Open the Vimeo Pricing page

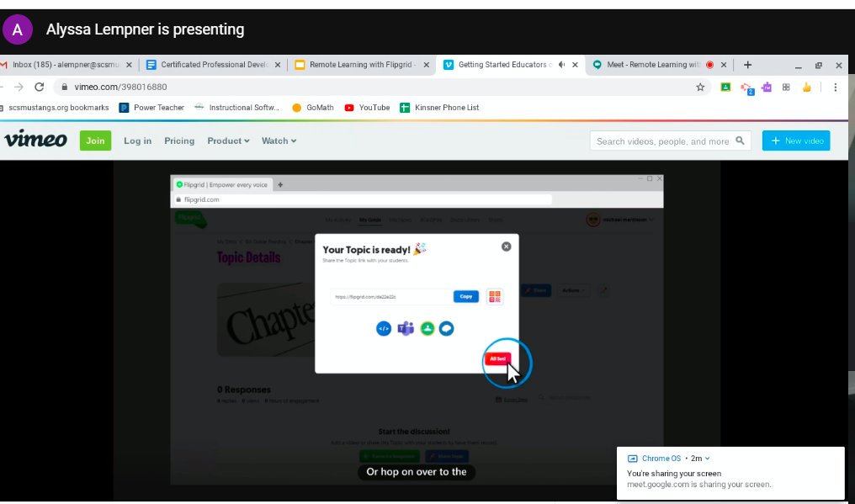(179, 141)
